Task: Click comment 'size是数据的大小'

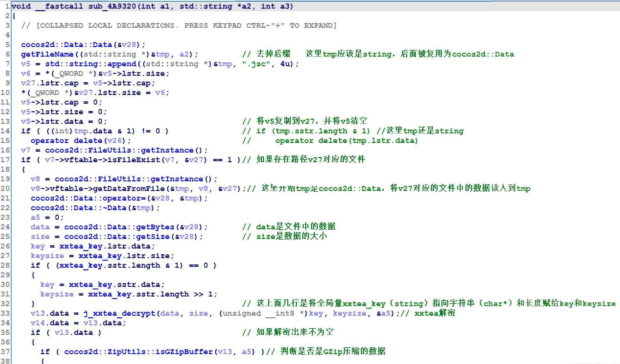Action: (291, 236)
